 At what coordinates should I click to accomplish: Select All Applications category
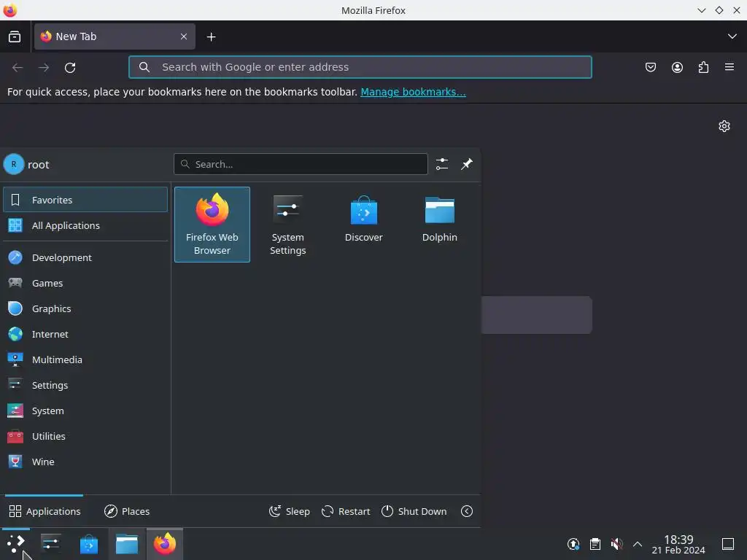click(85, 225)
